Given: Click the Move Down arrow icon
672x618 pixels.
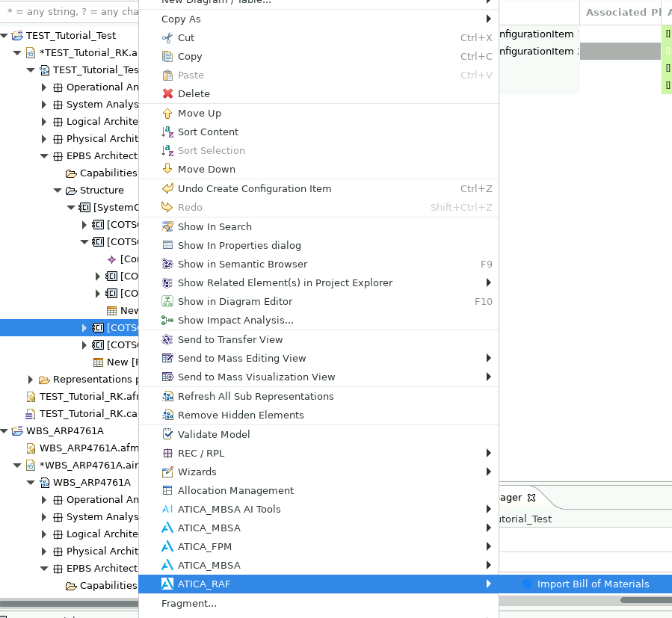Looking at the screenshot, I should click(167, 169).
